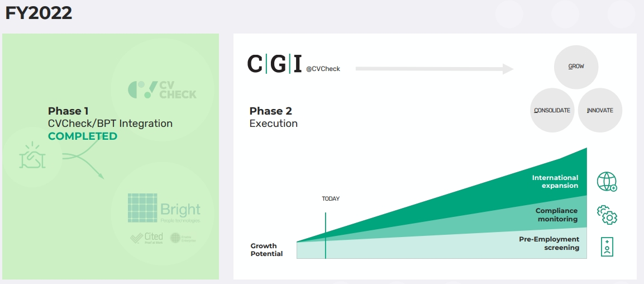This screenshot has width=644, height=284.
Task: Click the globe International expansion icon
Action: pos(607,182)
